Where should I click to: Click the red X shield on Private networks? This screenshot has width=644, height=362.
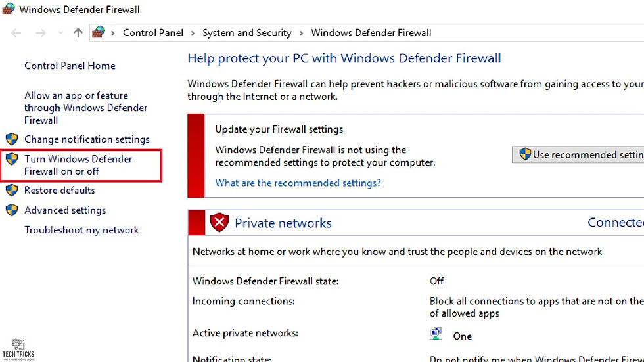tap(219, 223)
